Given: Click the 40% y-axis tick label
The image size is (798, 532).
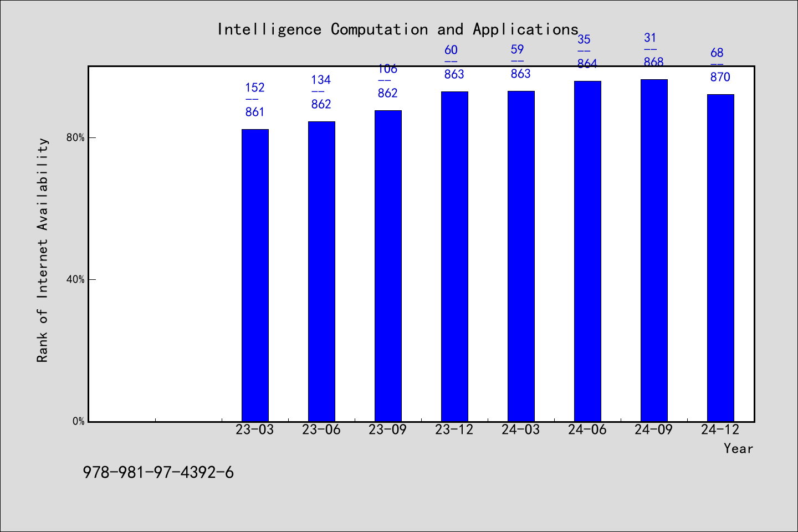Looking at the screenshot, I should tap(75, 279).
